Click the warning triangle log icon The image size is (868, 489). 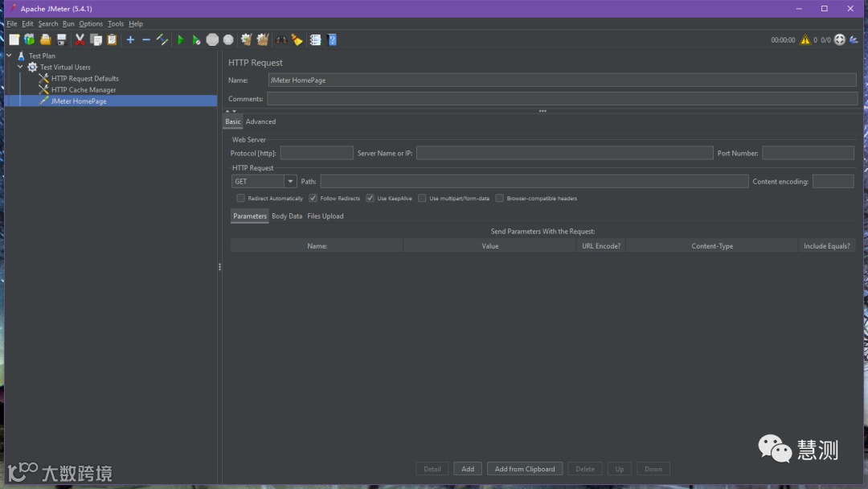point(805,40)
